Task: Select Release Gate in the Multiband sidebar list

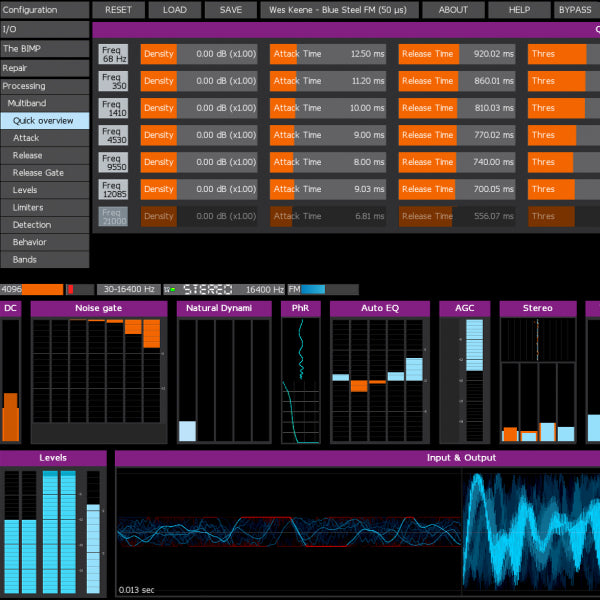Action: (44, 173)
